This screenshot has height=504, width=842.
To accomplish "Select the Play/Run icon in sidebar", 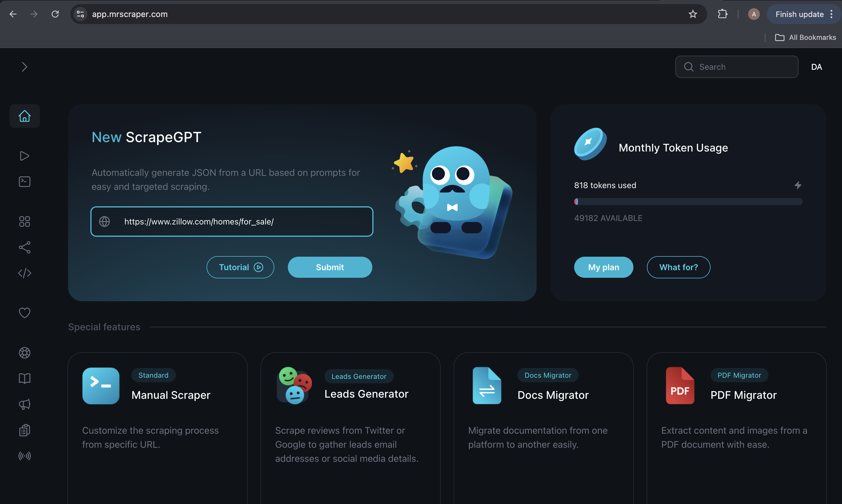I will click(24, 155).
